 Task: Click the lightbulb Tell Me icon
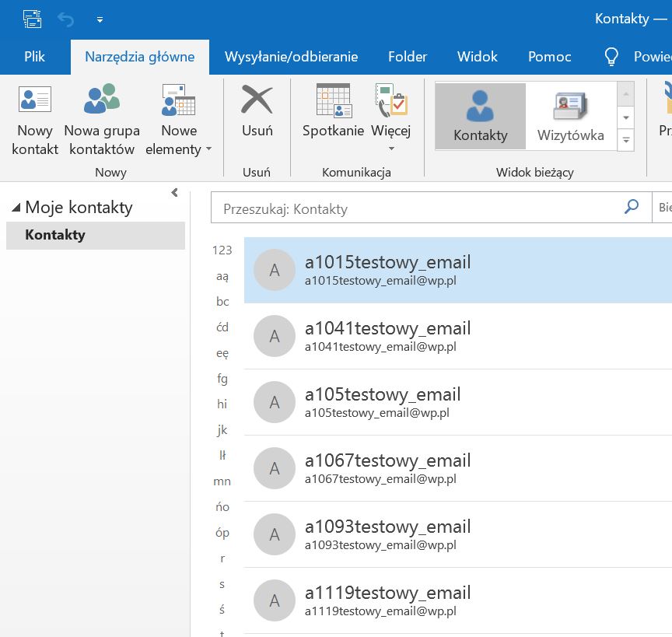point(612,57)
